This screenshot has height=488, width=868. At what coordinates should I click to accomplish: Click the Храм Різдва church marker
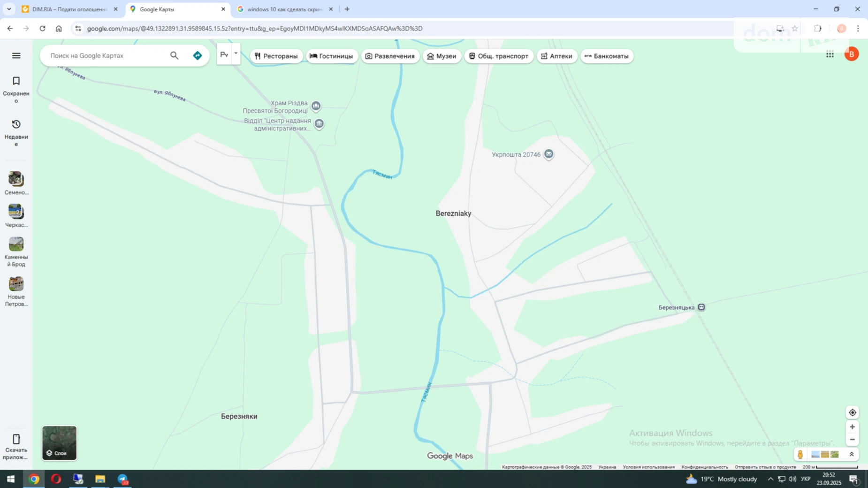315,106
